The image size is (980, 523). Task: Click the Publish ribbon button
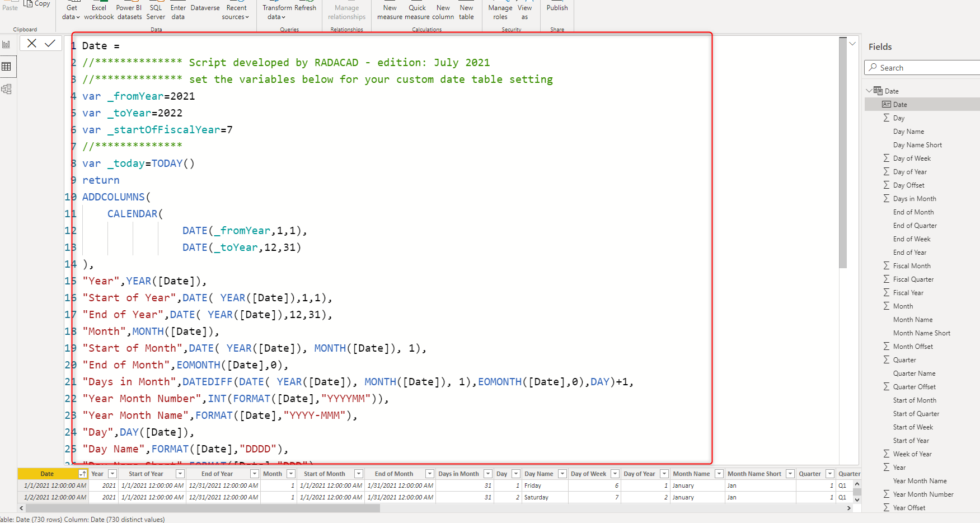557,8
